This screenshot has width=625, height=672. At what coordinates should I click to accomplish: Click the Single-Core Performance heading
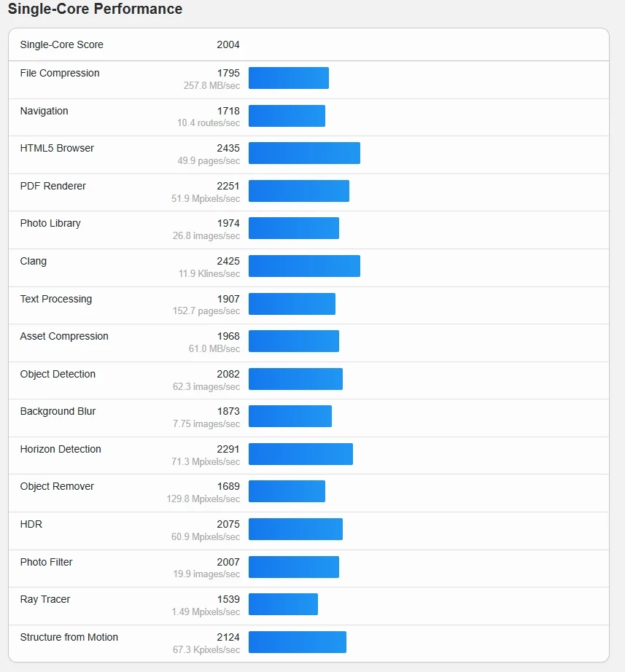pos(95,9)
